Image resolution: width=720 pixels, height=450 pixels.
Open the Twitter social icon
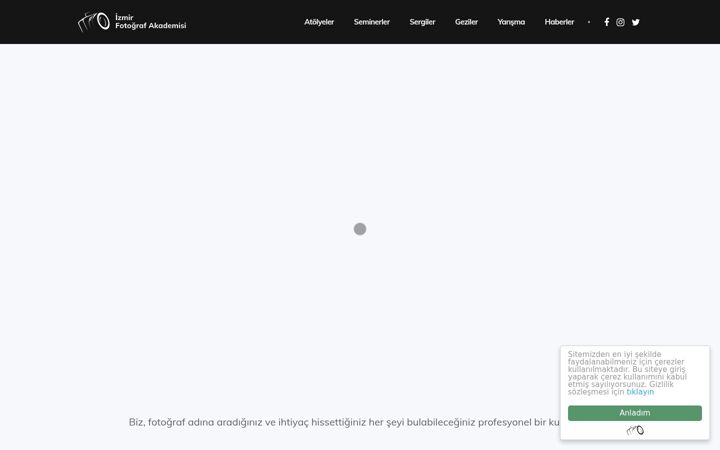click(x=636, y=22)
